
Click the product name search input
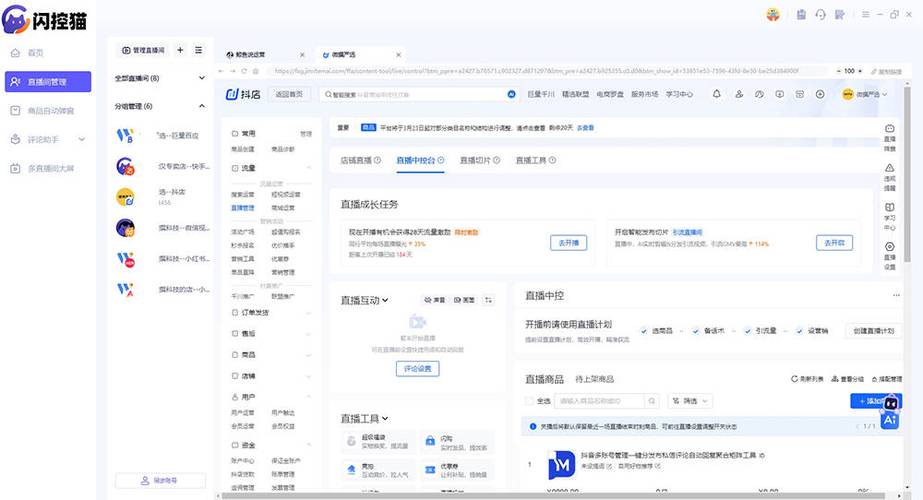(600, 401)
